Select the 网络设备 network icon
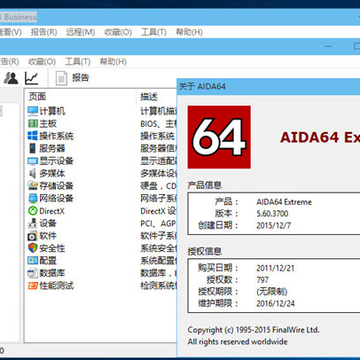 (33, 198)
